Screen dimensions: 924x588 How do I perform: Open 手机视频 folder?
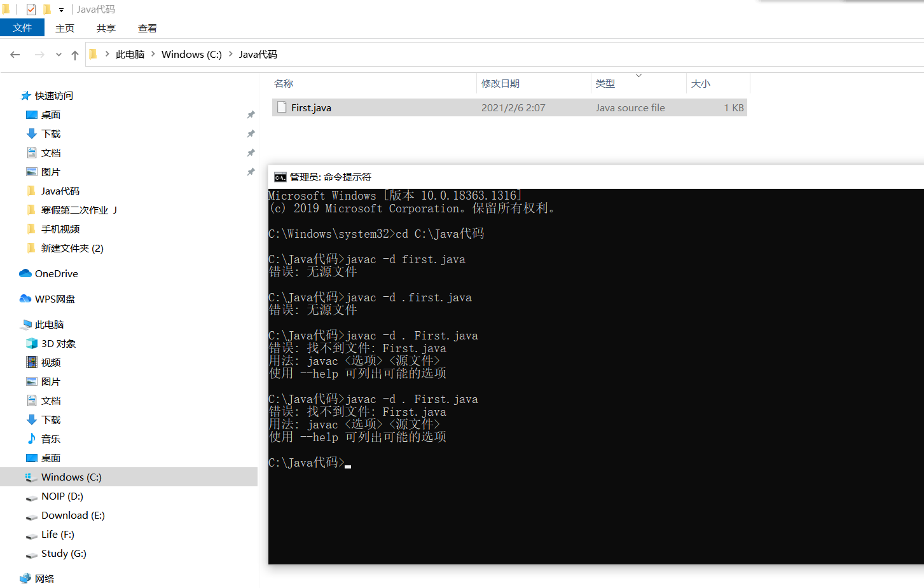60,229
